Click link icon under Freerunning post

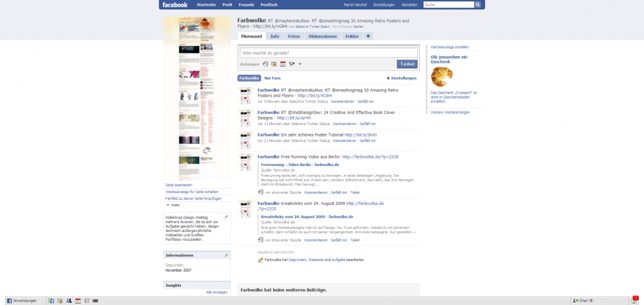click(260, 192)
